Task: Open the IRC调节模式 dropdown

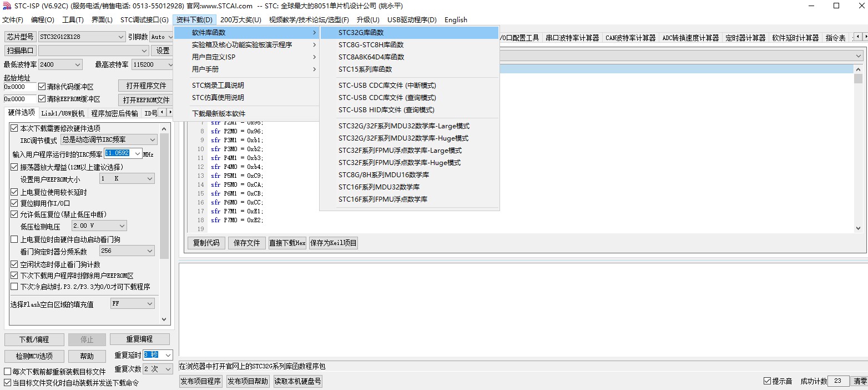Action: [109, 140]
